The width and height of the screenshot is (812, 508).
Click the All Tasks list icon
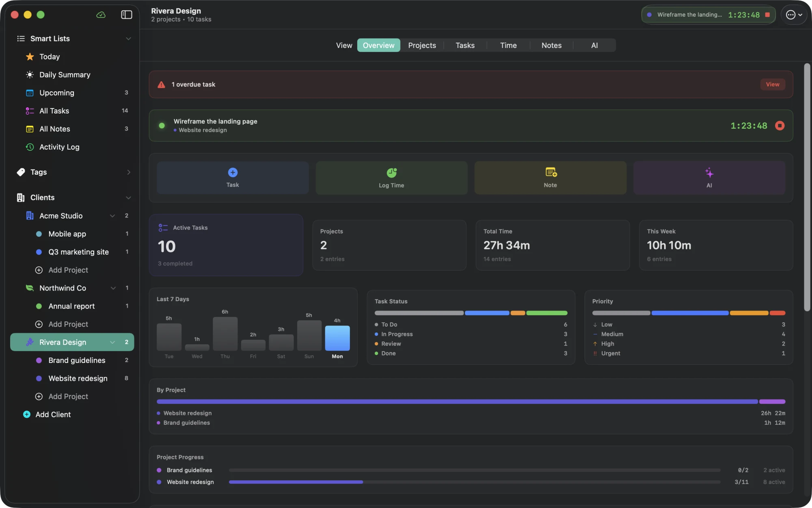coord(30,111)
